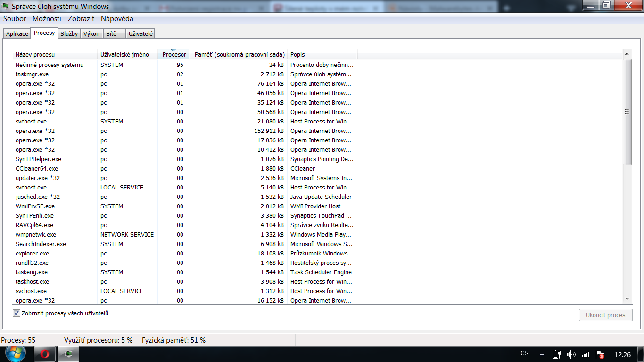This screenshot has height=362, width=644.
Task: Open the Soubor menu
Action: pos(15,19)
